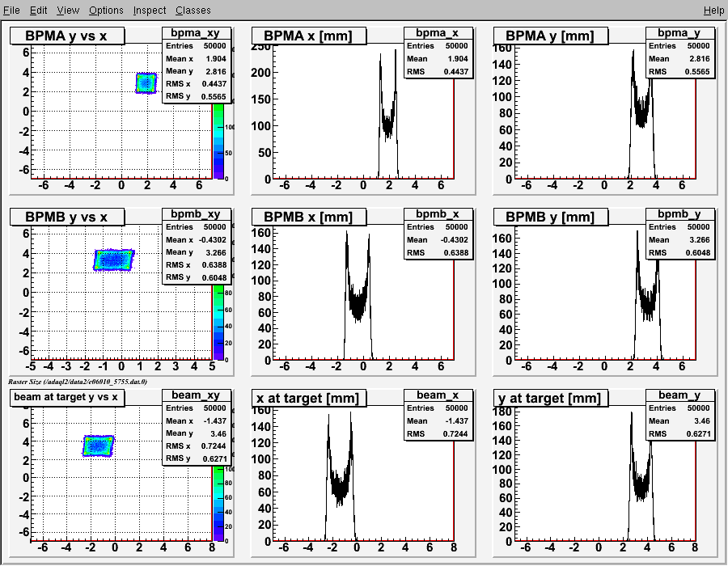Click Mean x value 1.904 in bpma_xy

216,59
